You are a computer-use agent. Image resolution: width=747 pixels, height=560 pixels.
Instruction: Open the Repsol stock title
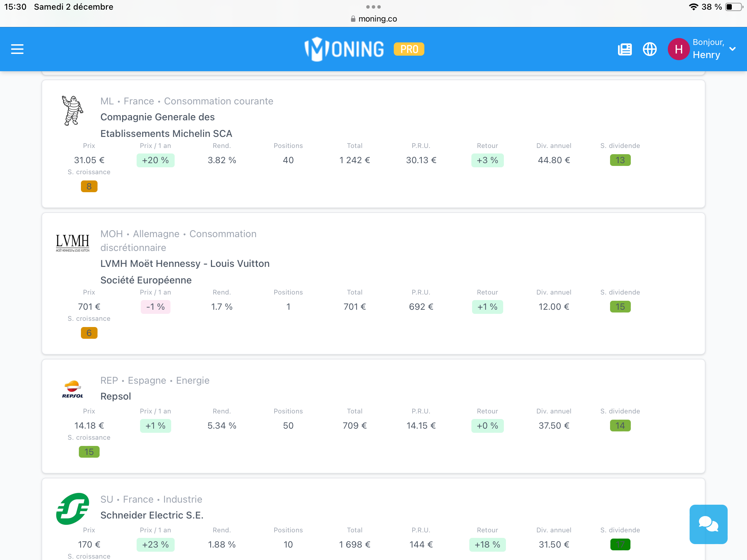click(x=116, y=396)
